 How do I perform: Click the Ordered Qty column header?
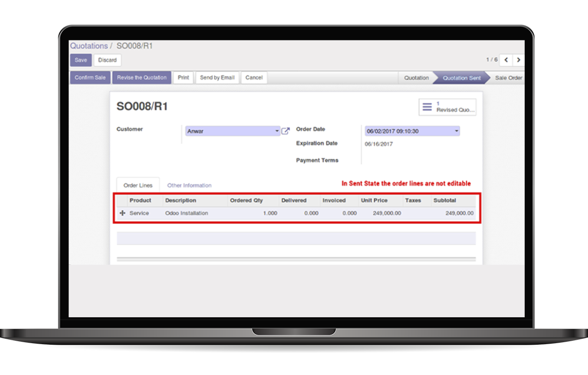click(x=246, y=200)
